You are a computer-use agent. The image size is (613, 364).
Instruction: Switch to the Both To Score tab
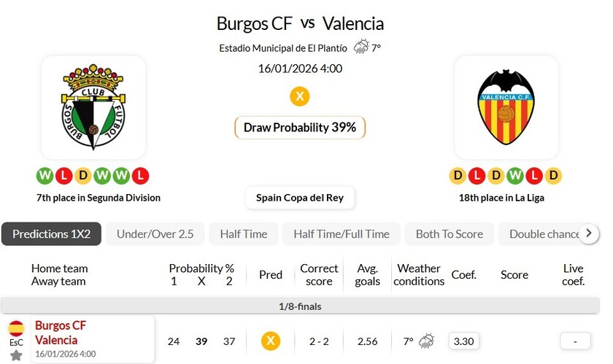click(x=449, y=234)
